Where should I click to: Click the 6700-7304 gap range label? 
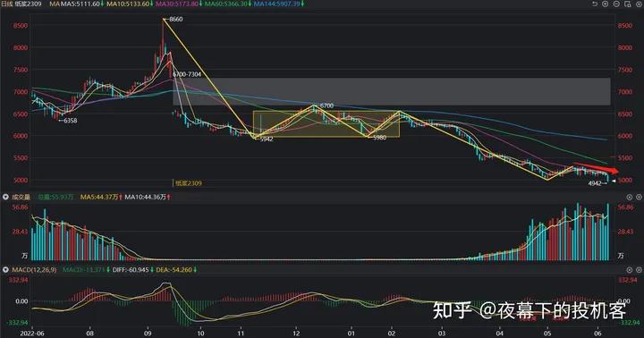pos(187,74)
